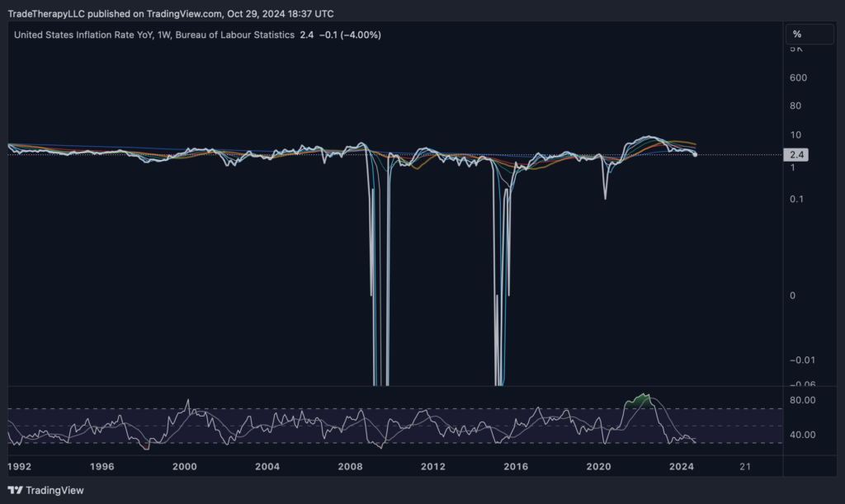Viewport: 845px width, 504px height.
Task: Click the 80.00 level on RSI scale
Action: point(803,400)
